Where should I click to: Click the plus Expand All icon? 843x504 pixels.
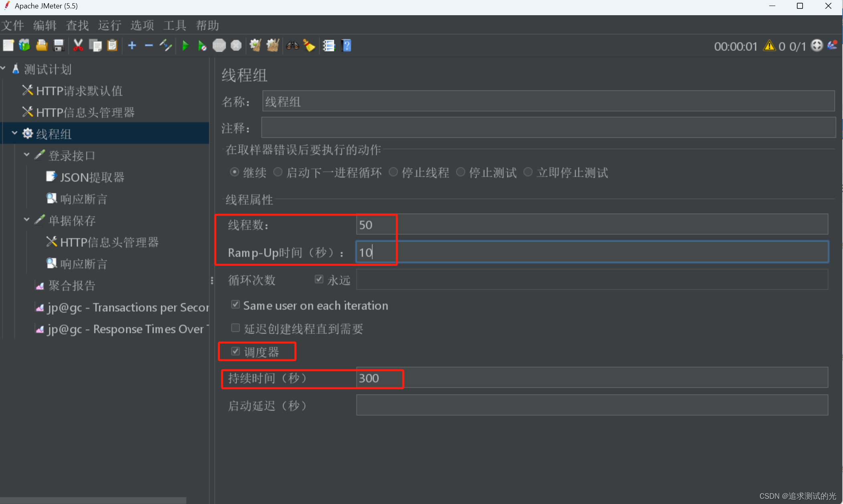point(132,46)
